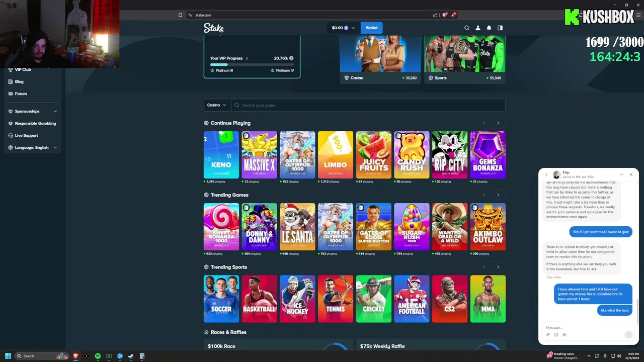Click the bookmark icon in browser address bar

click(180, 15)
